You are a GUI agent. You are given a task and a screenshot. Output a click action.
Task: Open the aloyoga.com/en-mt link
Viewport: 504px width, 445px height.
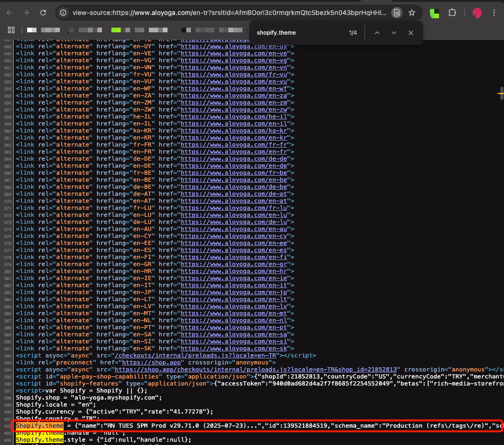[234, 313]
